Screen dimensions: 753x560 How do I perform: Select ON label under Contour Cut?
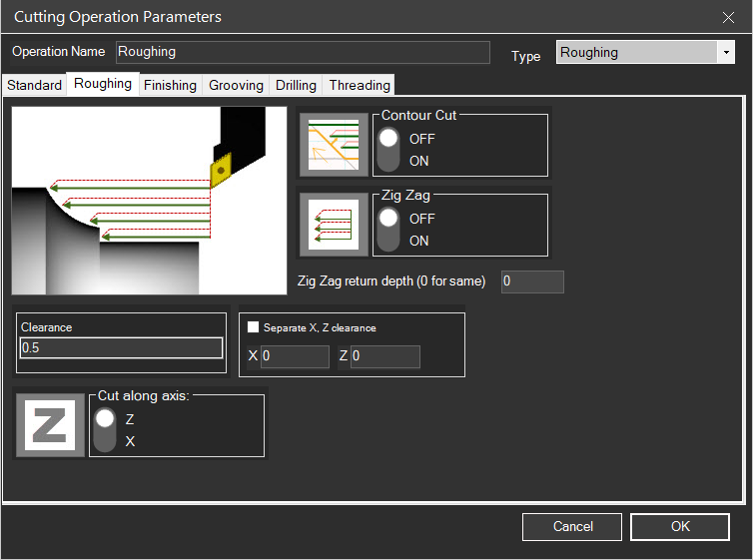tap(418, 162)
